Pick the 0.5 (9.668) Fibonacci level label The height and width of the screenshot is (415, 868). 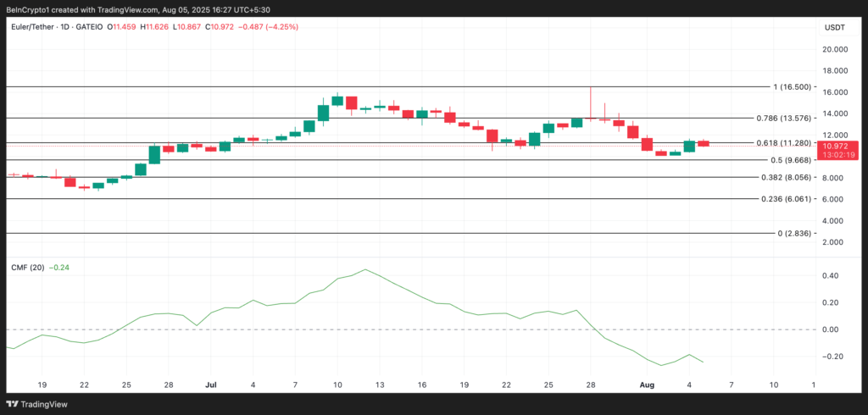[x=790, y=160]
